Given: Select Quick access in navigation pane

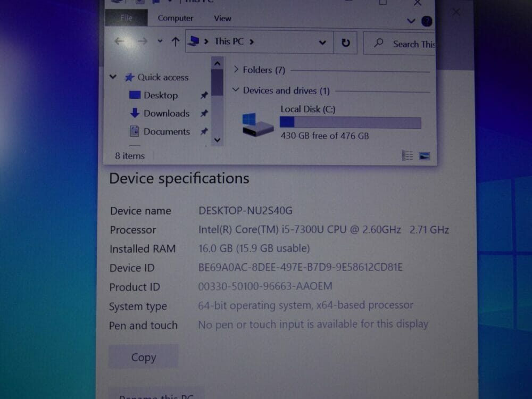Looking at the screenshot, I should [163, 77].
